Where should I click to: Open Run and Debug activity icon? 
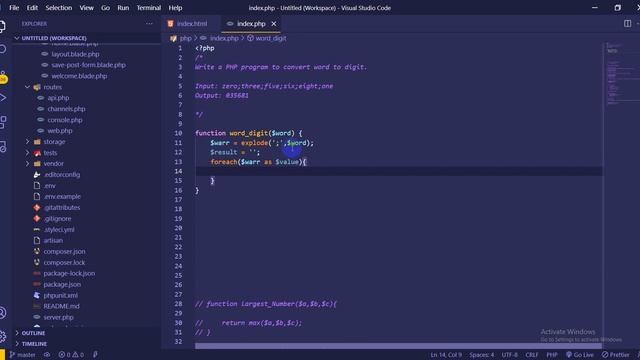click(x=2, y=98)
